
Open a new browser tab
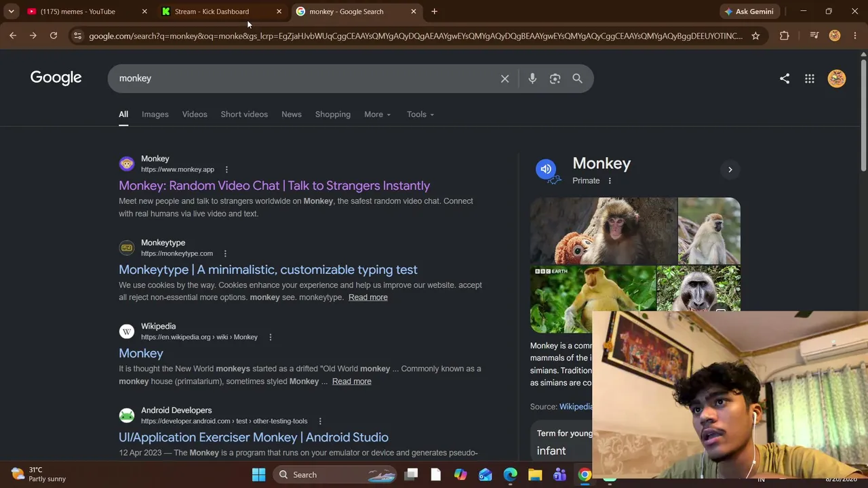click(x=435, y=12)
